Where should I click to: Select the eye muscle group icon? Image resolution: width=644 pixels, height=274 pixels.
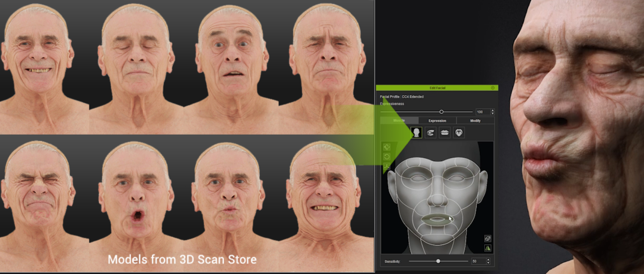[x=431, y=132]
